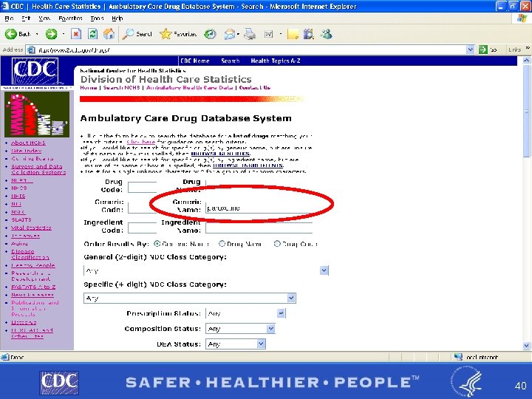This screenshot has width=532, height=399.
Task: Select Drug Name order radio button
Action: (222, 244)
